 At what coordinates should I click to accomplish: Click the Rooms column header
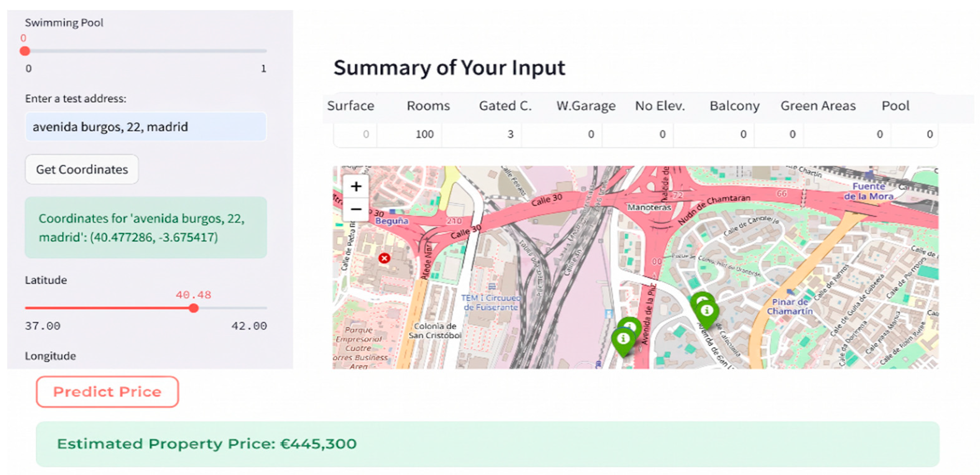click(428, 105)
